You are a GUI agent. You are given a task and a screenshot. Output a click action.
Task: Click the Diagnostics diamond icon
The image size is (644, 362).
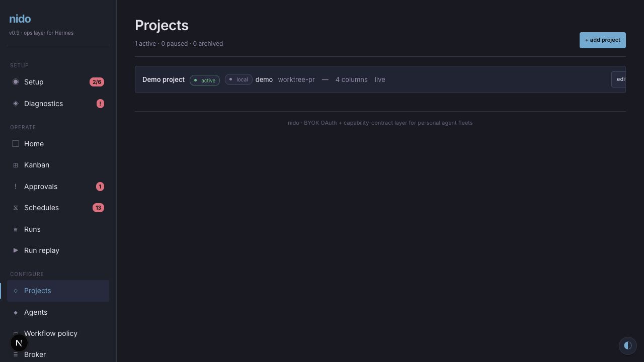click(x=16, y=104)
